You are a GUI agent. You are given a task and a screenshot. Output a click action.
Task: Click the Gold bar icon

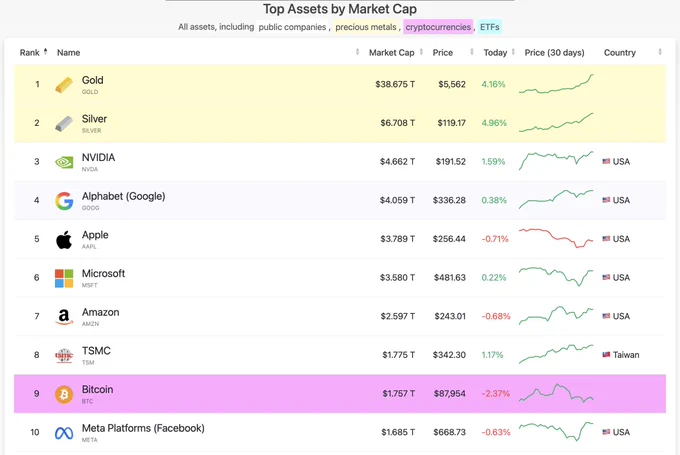(x=64, y=85)
